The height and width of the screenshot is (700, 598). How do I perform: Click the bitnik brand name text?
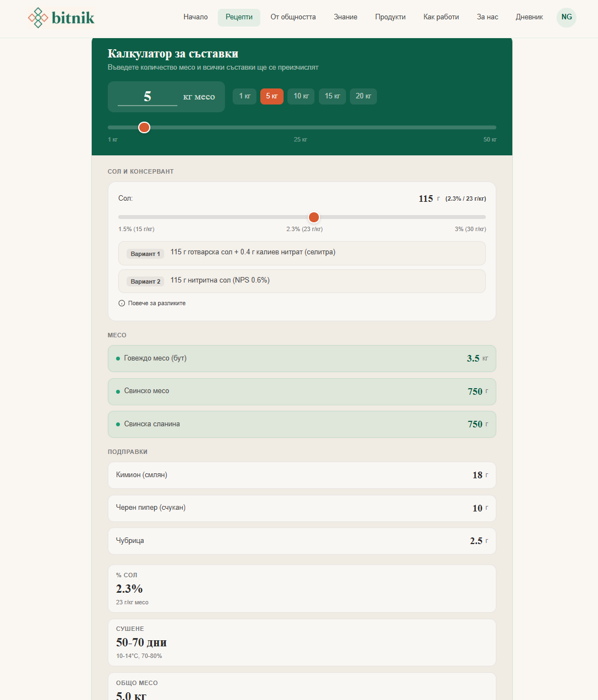click(73, 18)
